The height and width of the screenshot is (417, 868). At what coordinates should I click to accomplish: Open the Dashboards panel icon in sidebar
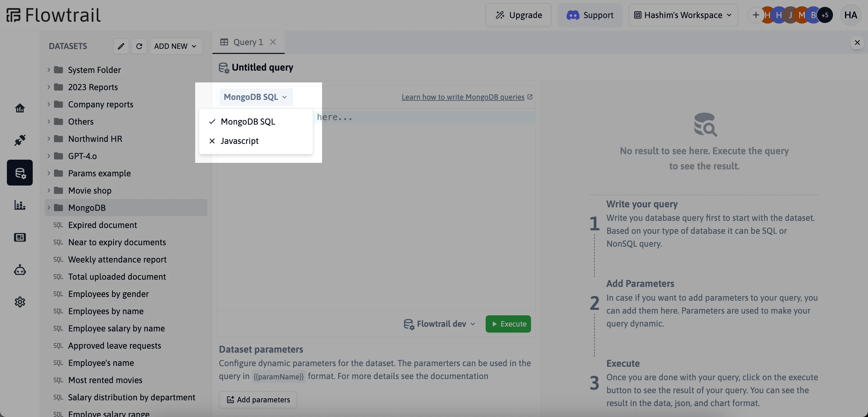click(20, 237)
